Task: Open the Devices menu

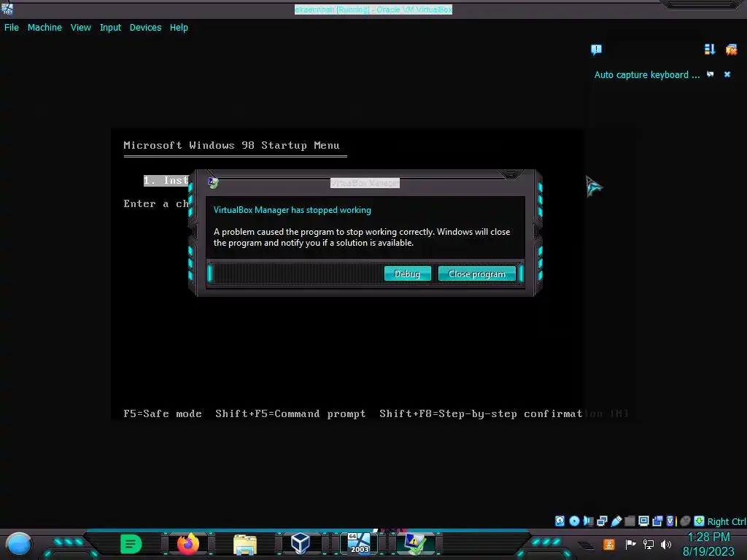Action: pyautogui.click(x=145, y=28)
